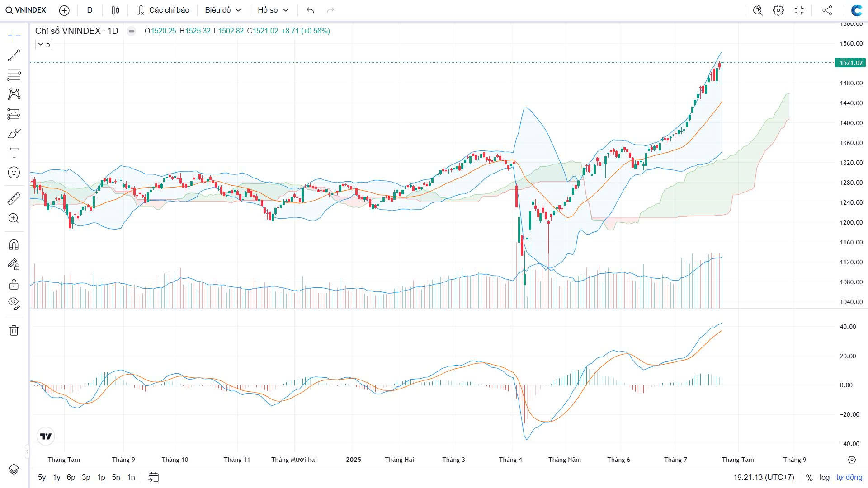Open chart settings gear icon
868x488 pixels.
[x=778, y=10]
